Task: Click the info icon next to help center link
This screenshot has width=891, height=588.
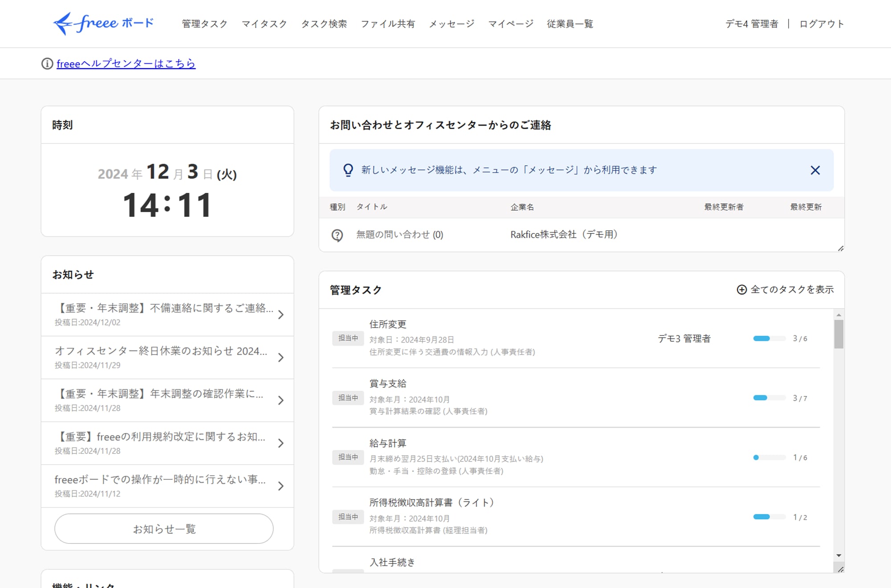Action: click(x=46, y=64)
